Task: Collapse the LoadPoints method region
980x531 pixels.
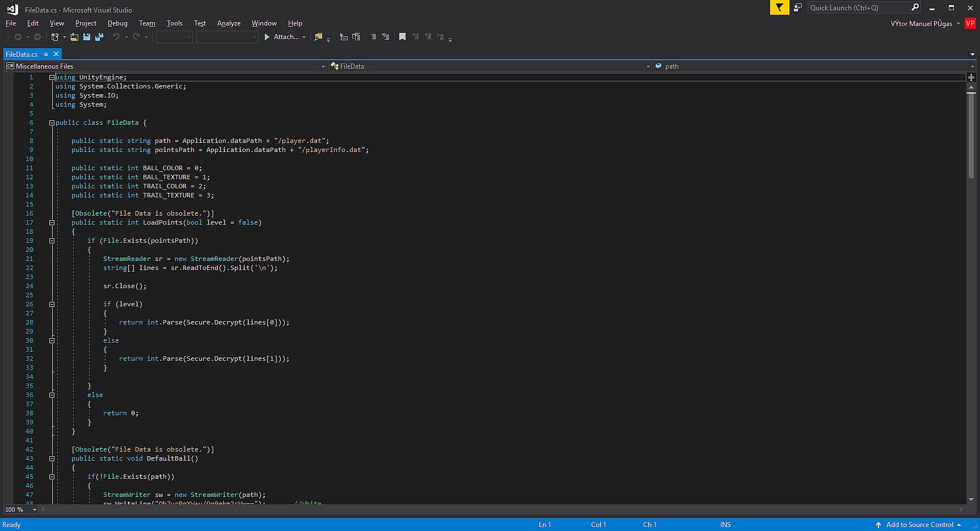Action: [52, 222]
